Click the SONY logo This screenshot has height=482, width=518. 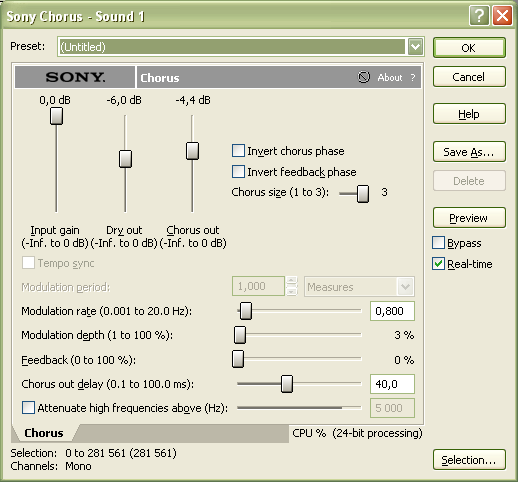tap(75, 77)
